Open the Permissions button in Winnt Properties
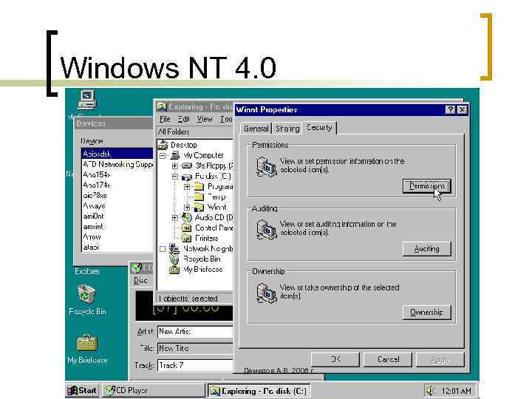Image resolution: width=532 pixels, height=399 pixels. [427, 186]
